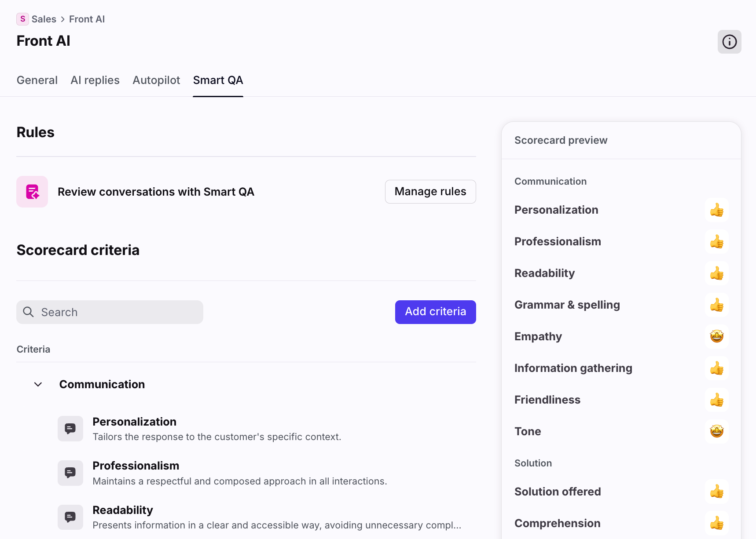Click the Sales workspace icon in breadcrumb
Screen dimensions: 756x539
[23, 19]
